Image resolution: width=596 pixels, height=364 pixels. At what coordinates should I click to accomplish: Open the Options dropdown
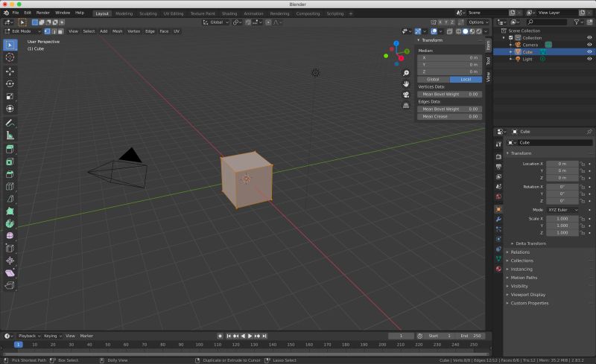(x=478, y=22)
